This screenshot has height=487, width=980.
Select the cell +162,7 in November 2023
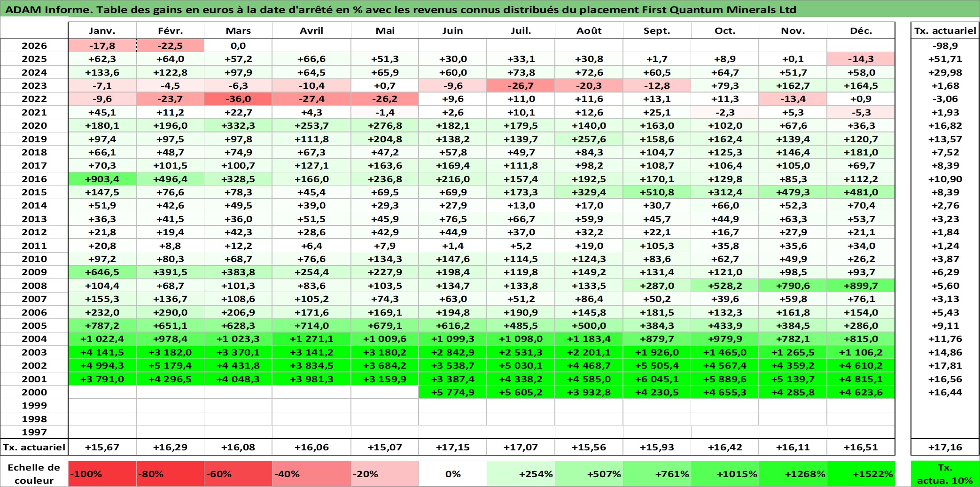pos(793,85)
